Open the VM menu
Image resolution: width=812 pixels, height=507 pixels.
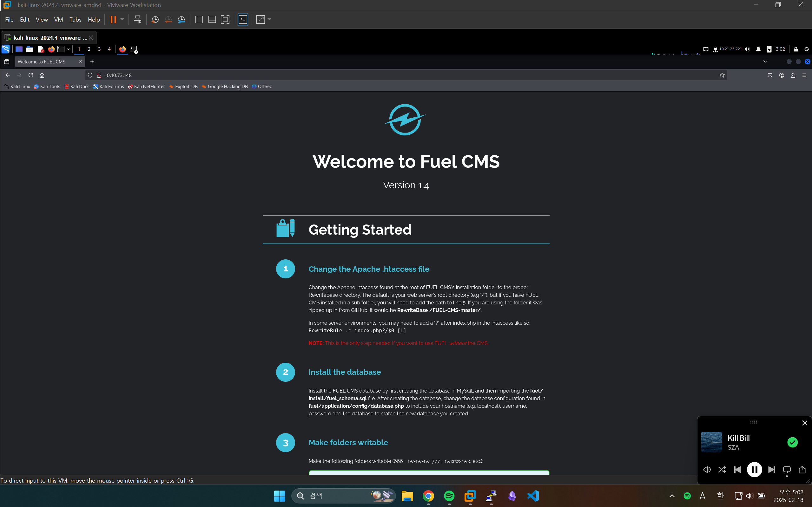pos(58,19)
